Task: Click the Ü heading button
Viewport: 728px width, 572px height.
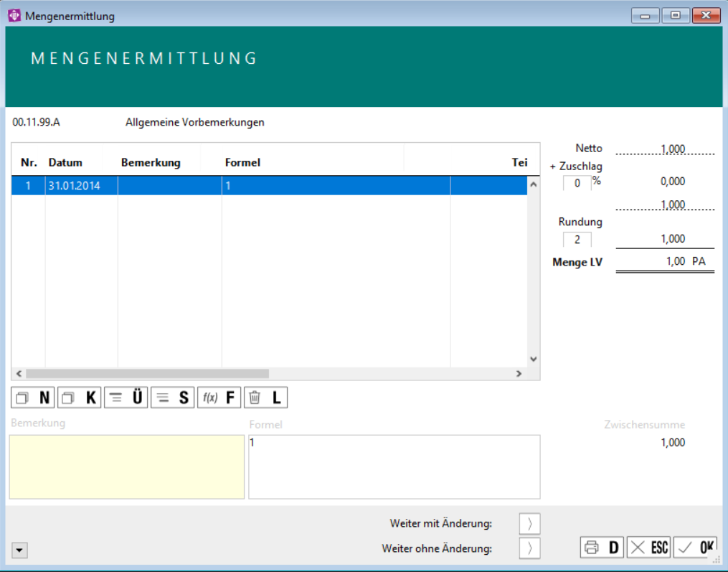Action: pos(126,398)
